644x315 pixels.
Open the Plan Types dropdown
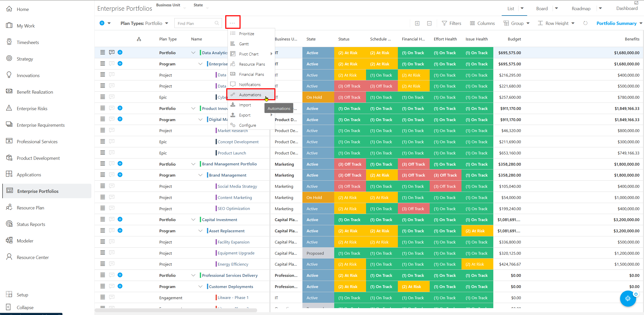(144, 23)
